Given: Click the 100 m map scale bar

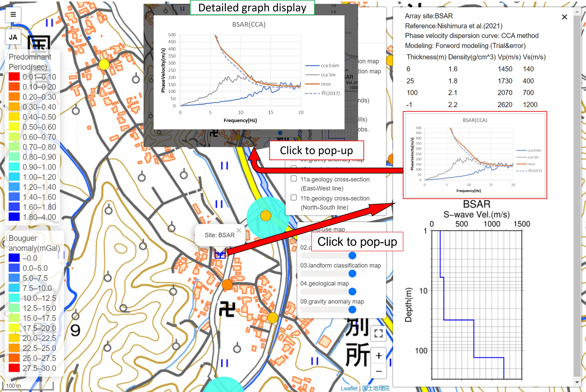Looking at the screenshot, I should 28,386.
